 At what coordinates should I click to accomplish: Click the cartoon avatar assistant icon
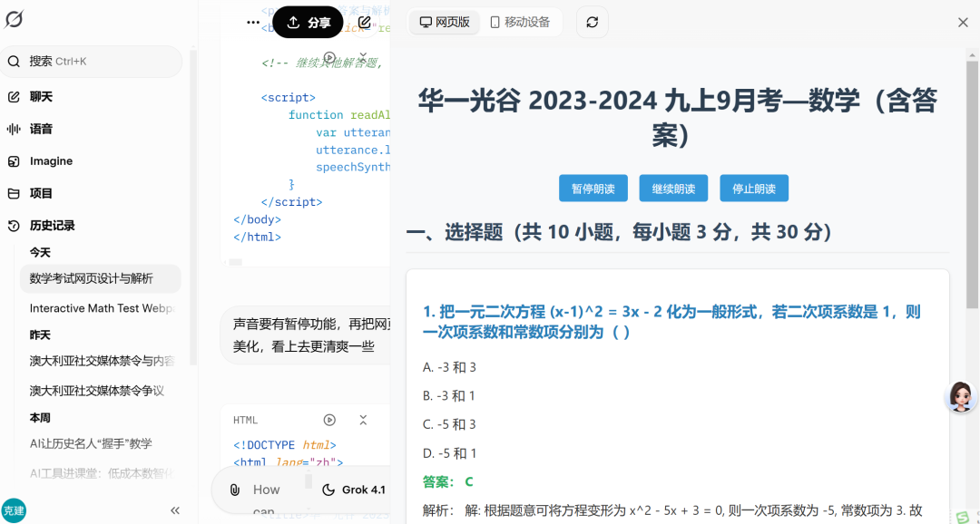960,396
